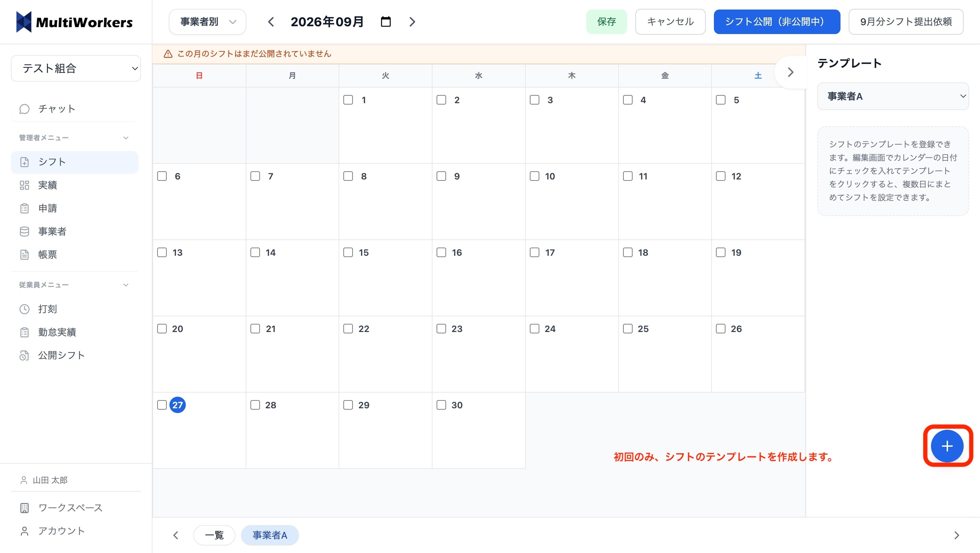Open the 事業者別 view dropdown
The width and height of the screenshot is (980, 553).
pyautogui.click(x=208, y=22)
